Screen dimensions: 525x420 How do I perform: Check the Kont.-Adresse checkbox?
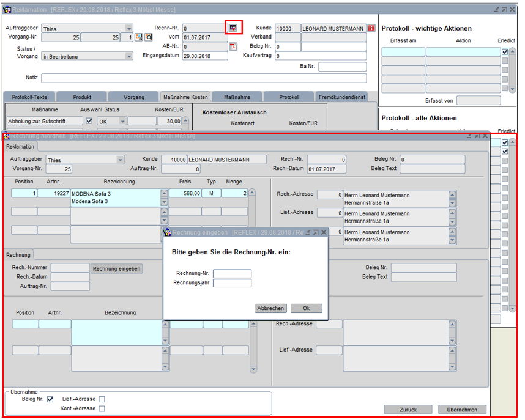coord(102,408)
